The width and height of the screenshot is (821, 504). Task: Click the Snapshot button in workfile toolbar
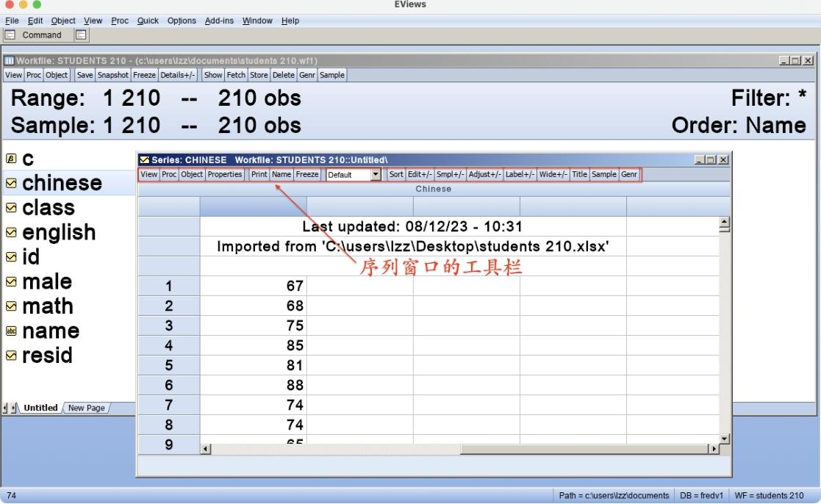point(114,75)
